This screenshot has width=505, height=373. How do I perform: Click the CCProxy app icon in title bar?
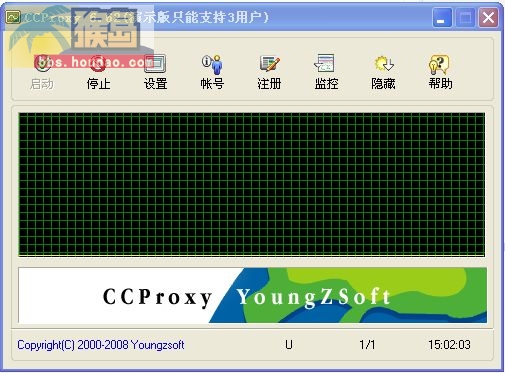click(13, 17)
